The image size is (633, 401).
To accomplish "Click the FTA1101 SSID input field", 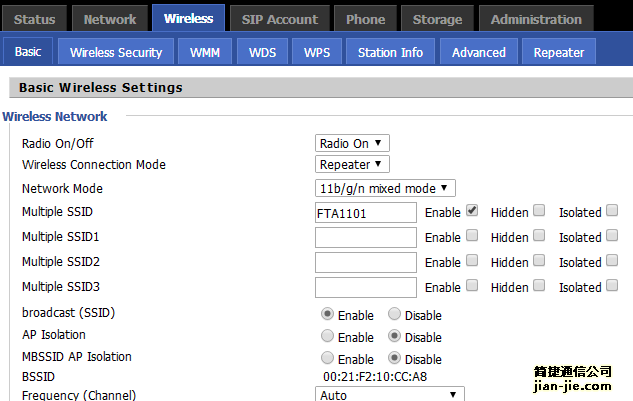I will 365,212.
